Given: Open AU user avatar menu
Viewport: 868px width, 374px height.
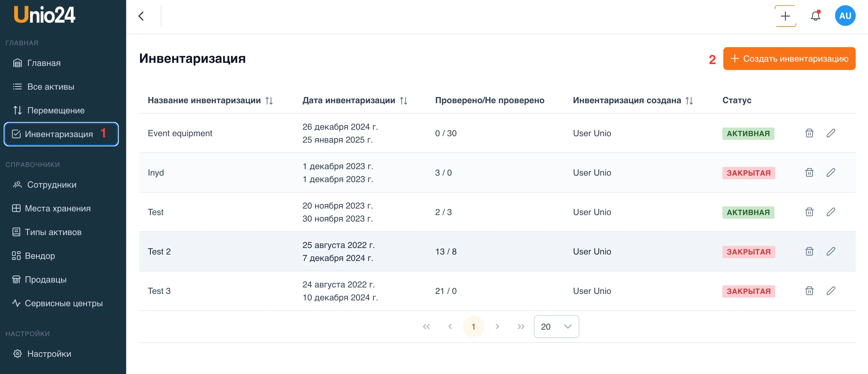Looking at the screenshot, I should pos(845,16).
